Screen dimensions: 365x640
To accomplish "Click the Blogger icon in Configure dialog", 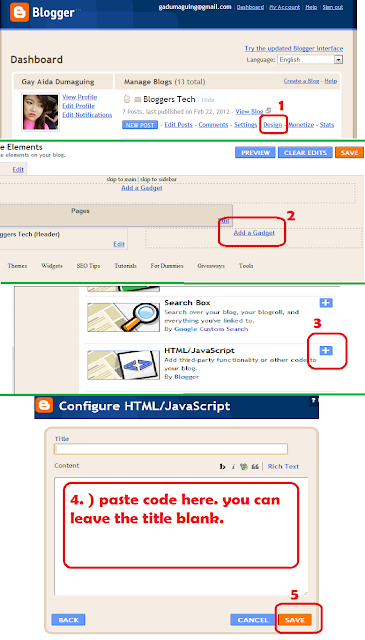I will coord(44,406).
